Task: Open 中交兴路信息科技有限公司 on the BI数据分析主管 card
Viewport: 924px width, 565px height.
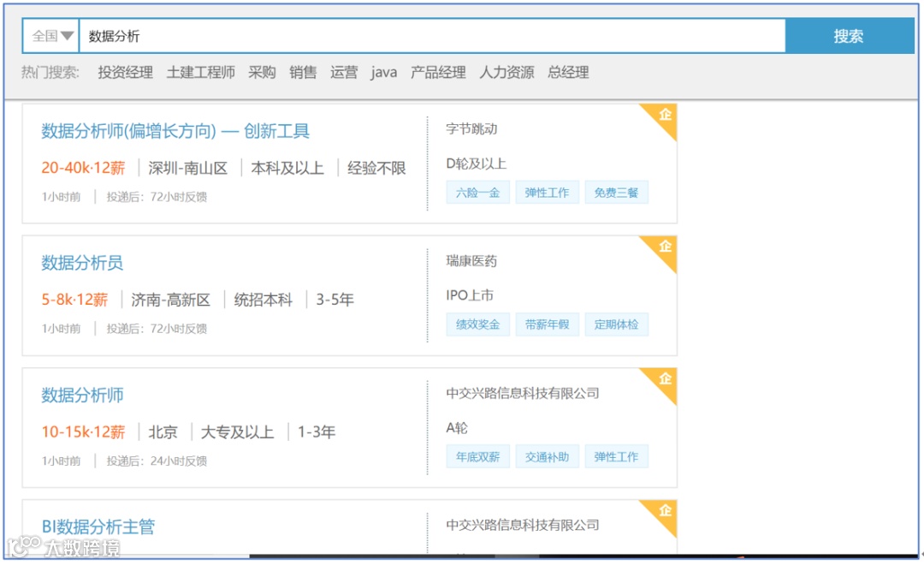Action: 522,525
